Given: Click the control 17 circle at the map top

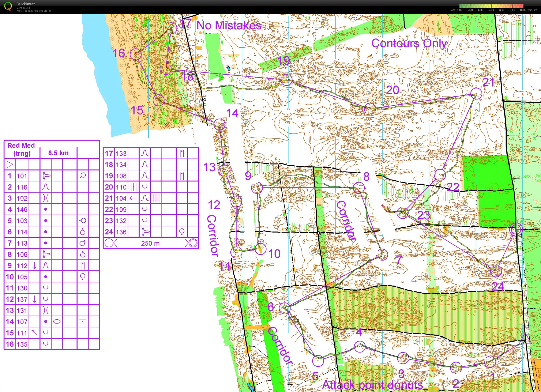Looking at the screenshot, I should 171,28.
